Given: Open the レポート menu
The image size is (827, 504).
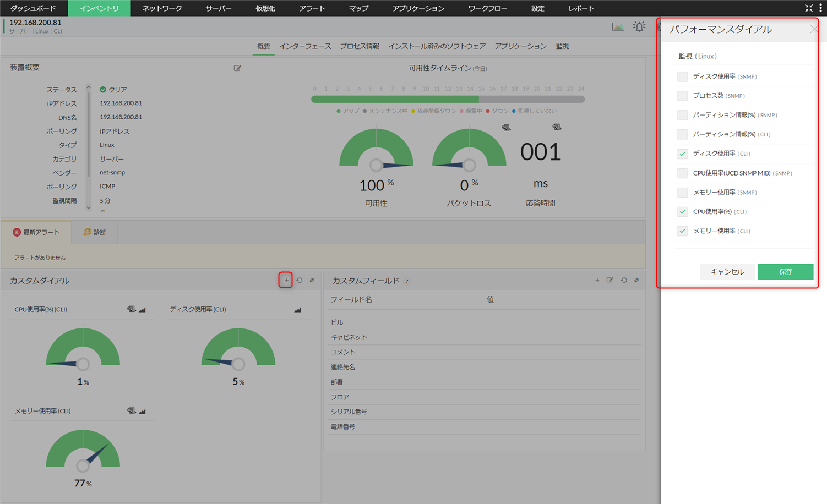Looking at the screenshot, I should coord(581,8).
